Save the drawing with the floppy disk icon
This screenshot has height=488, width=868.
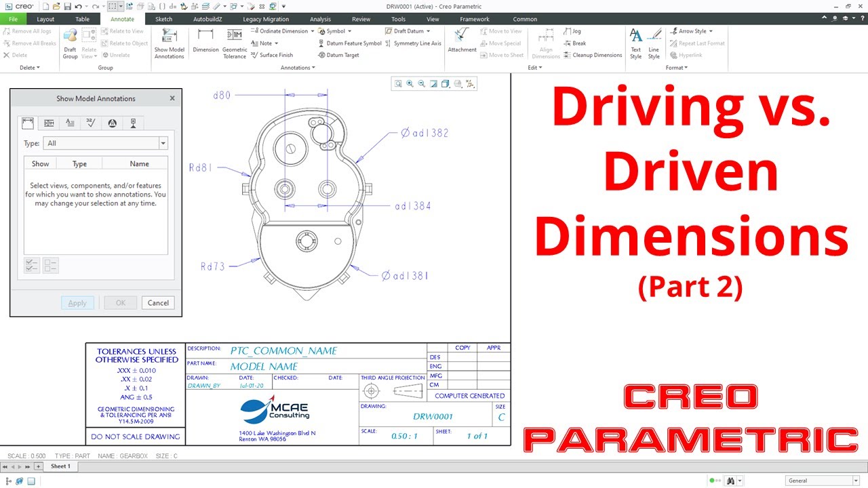tap(67, 7)
